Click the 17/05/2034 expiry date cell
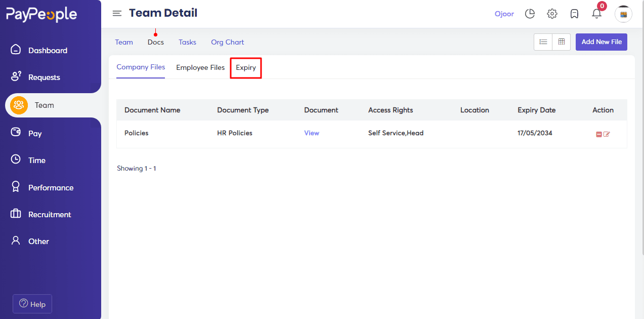 click(535, 133)
